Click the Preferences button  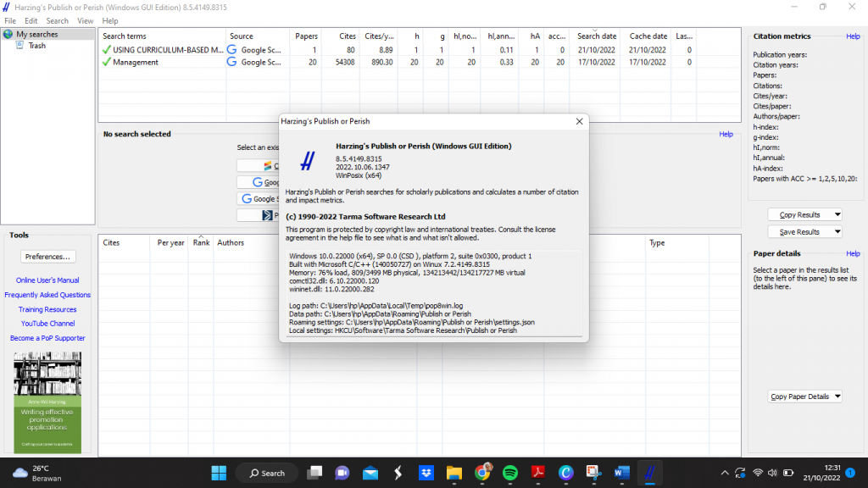(47, 257)
